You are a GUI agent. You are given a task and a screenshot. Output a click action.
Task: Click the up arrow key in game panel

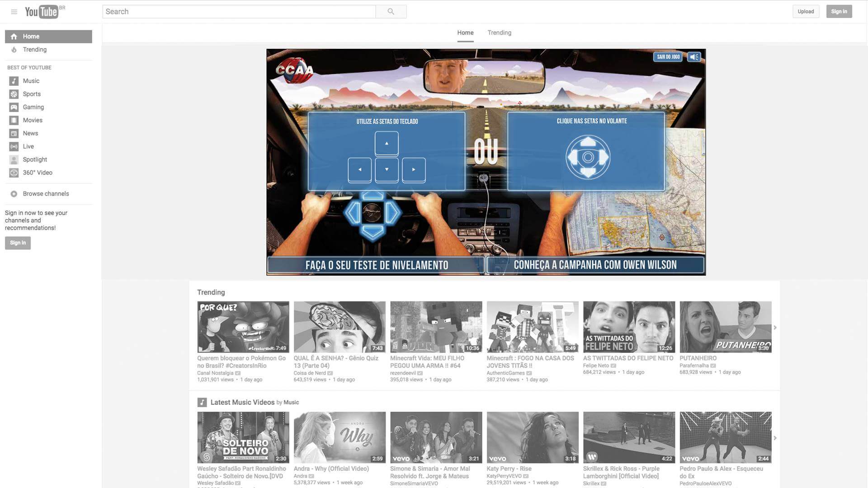[387, 143]
